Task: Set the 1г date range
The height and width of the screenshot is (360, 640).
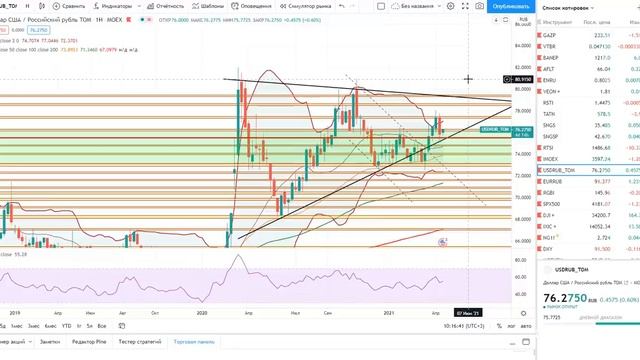Action: tap(79, 326)
